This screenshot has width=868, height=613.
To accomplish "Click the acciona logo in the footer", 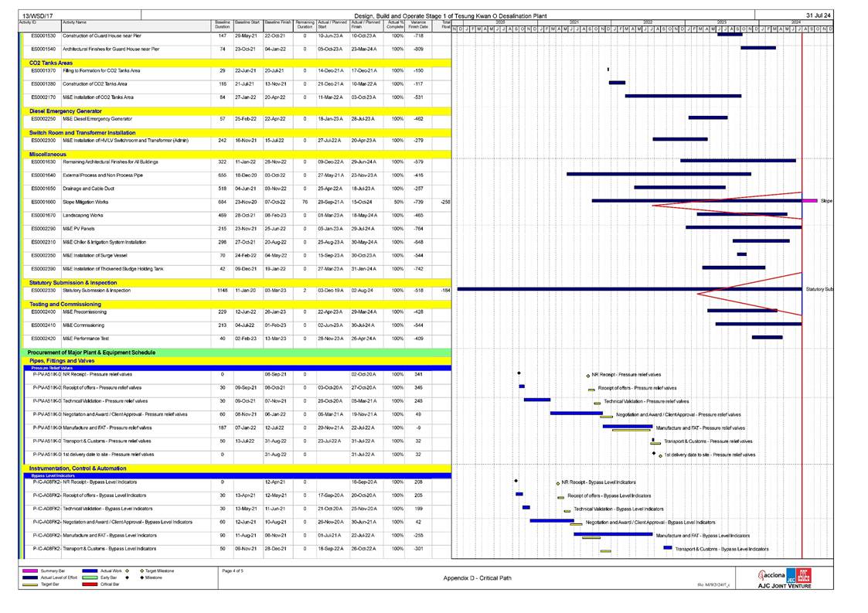I will [x=771, y=575].
